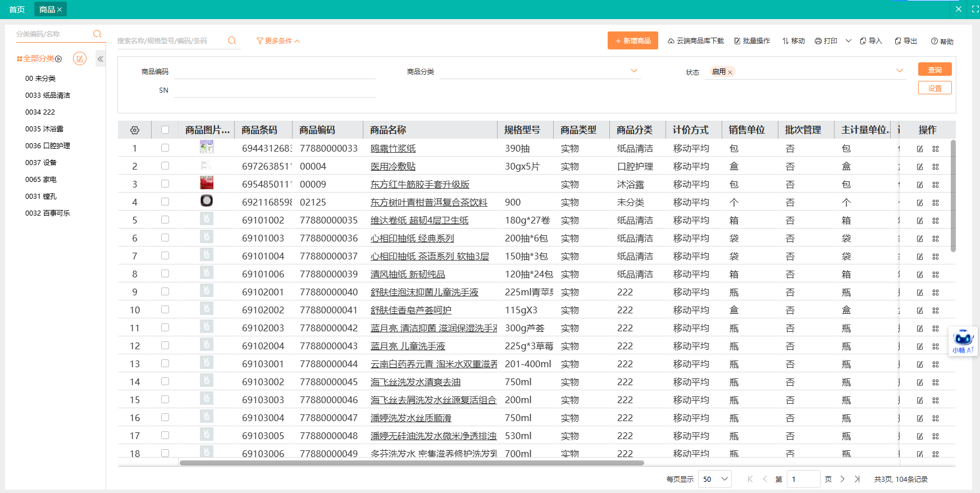Go to previous page arrow

[765, 479]
